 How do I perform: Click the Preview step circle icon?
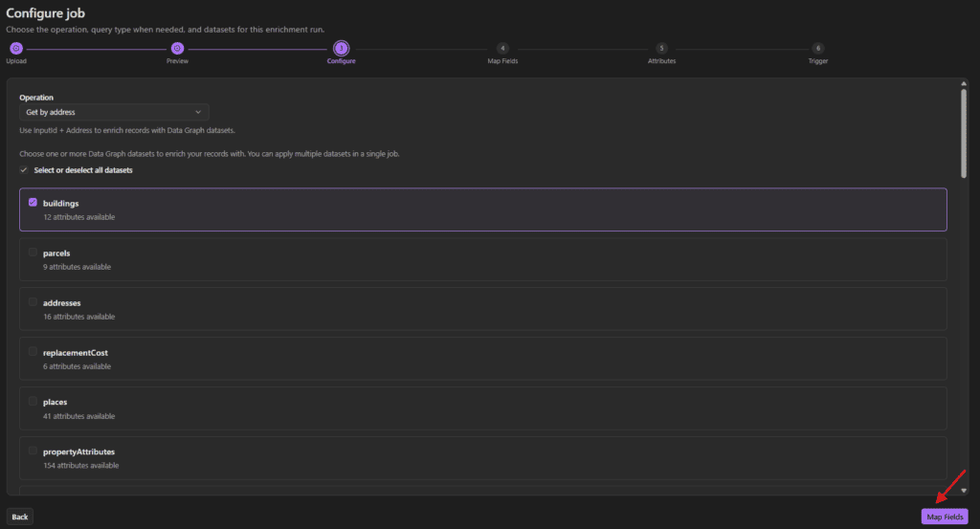click(177, 48)
